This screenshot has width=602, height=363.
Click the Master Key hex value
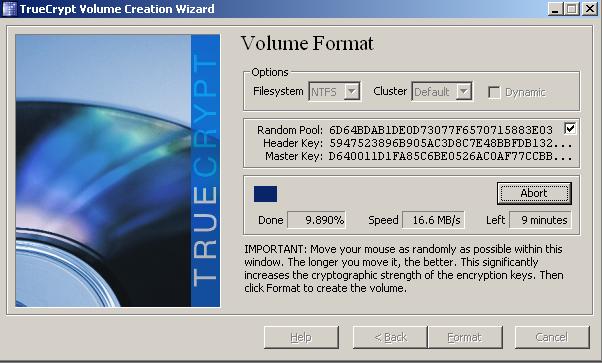tap(451, 156)
